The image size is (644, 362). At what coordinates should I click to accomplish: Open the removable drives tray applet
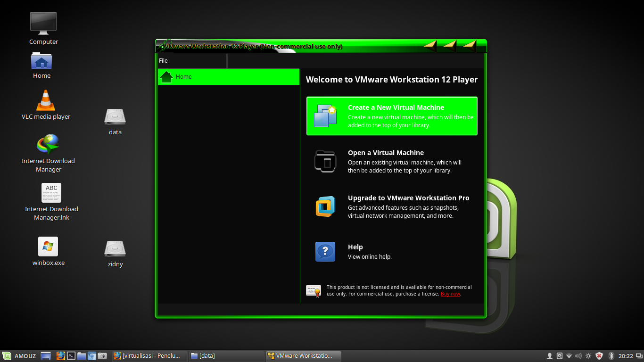point(560,356)
